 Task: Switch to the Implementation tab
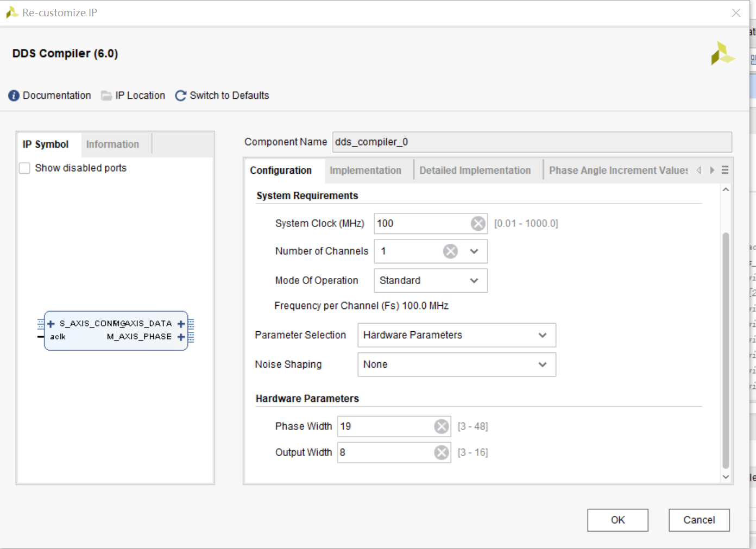[x=366, y=171]
